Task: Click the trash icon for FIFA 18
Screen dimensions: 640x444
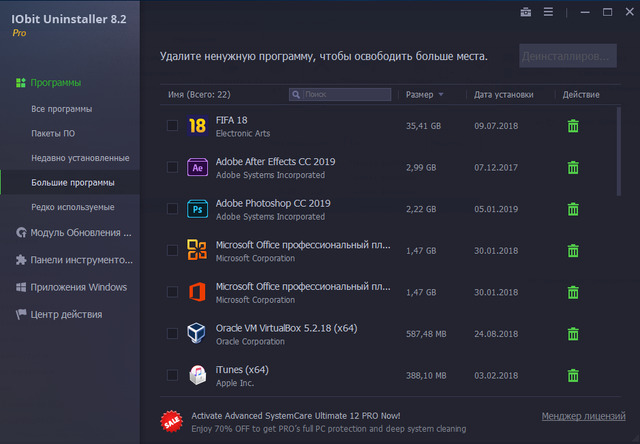Action: click(573, 126)
